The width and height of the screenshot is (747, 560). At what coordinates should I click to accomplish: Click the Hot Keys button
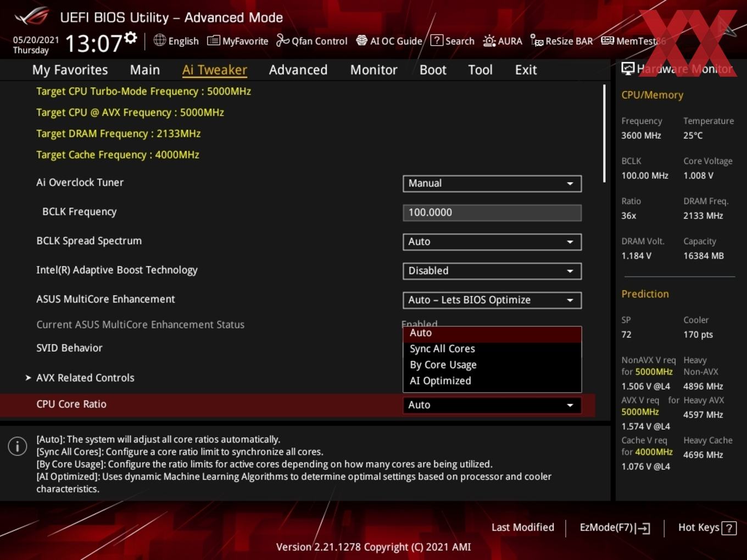tap(707, 528)
